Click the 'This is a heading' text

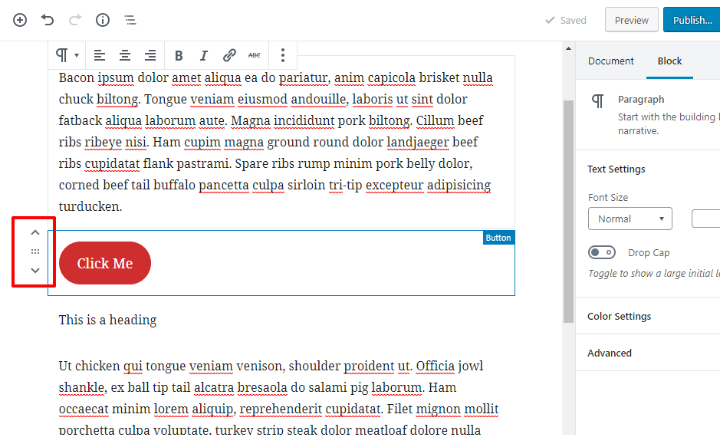tap(107, 320)
